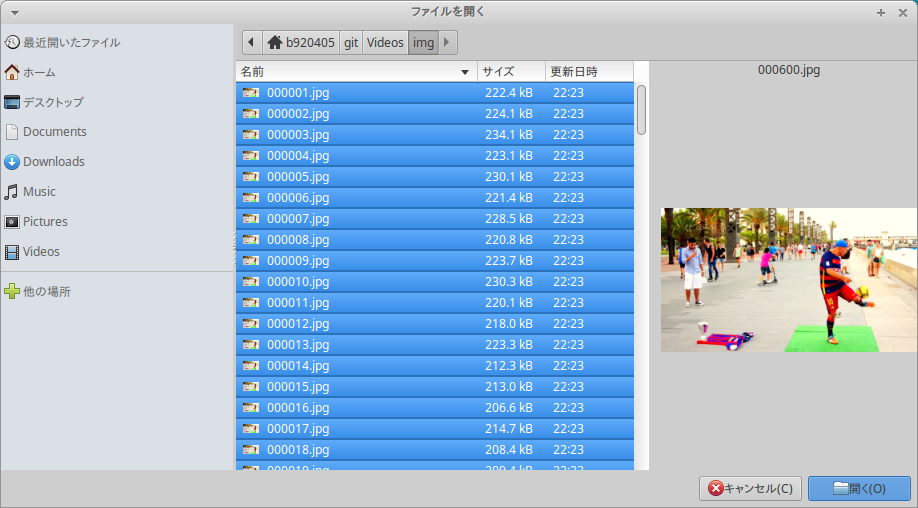The height and width of the screenshot is (508, 918).
Task: Open Downloads in the sidebar
Action: [44, 162]
